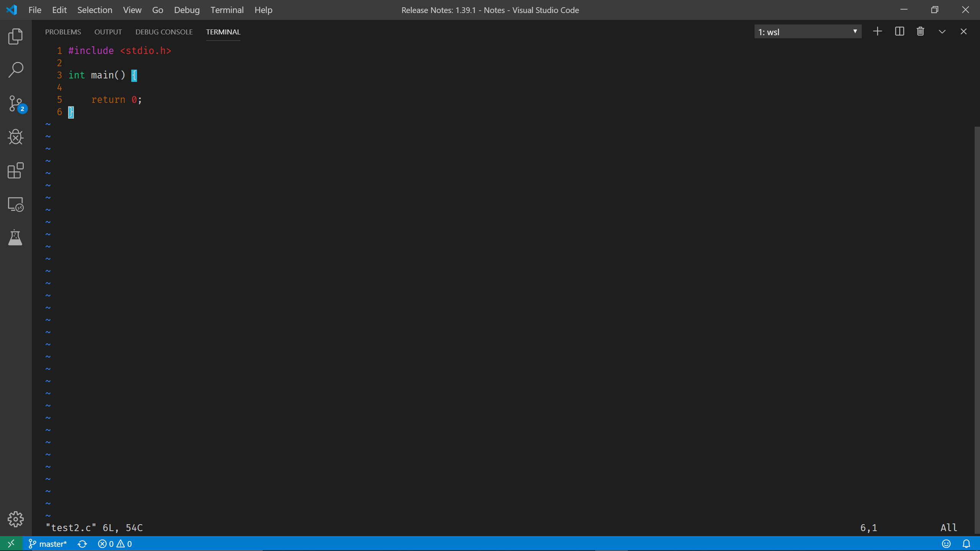Image resolution: width=980 pixels, height=551 pixels.
Task: Open the Explorer view in activity bar
Action: pos(15,36)
